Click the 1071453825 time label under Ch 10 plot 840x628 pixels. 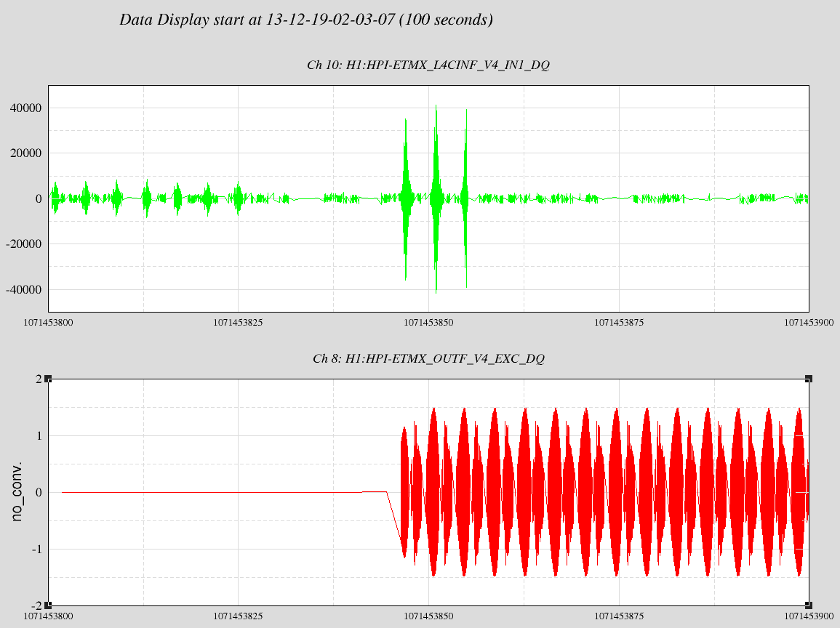(238, 322)
